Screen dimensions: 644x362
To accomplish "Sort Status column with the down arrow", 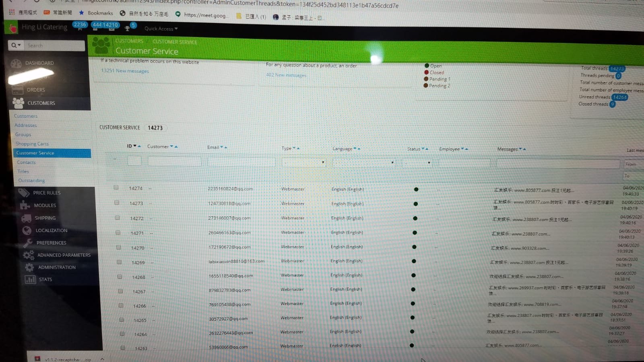I will (423, 149).
